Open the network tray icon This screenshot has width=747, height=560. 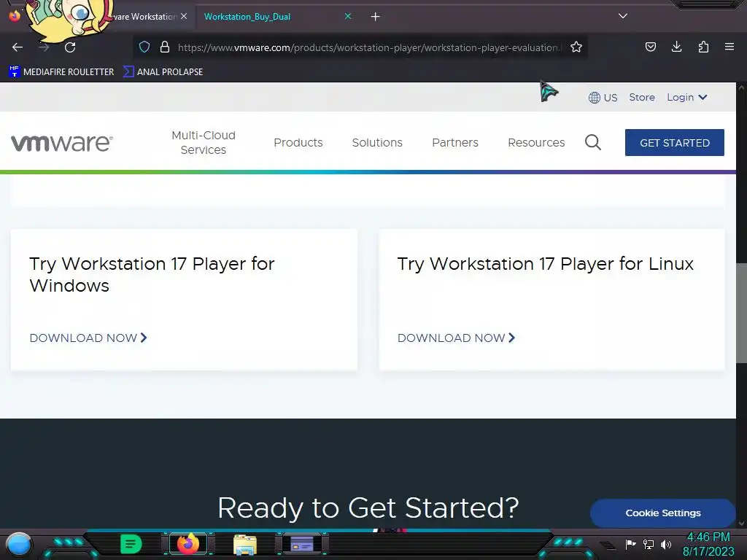click(x=649, y=544)
